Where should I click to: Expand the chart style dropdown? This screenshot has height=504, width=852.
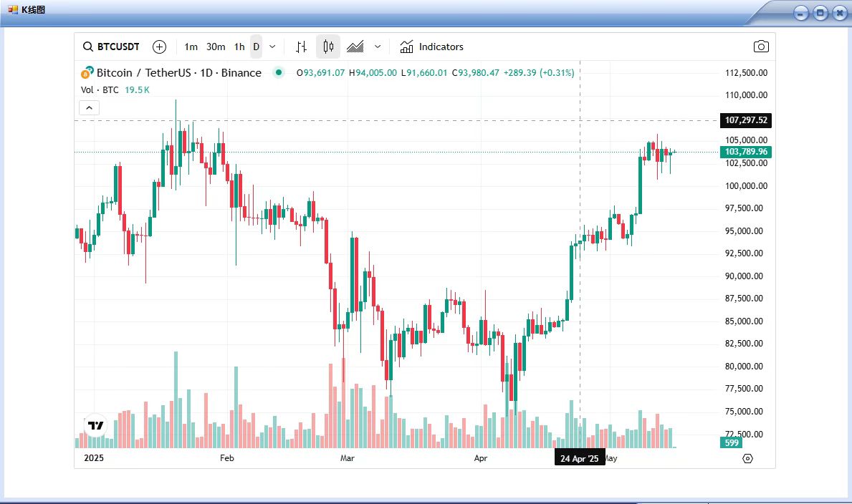pos(378,47)
